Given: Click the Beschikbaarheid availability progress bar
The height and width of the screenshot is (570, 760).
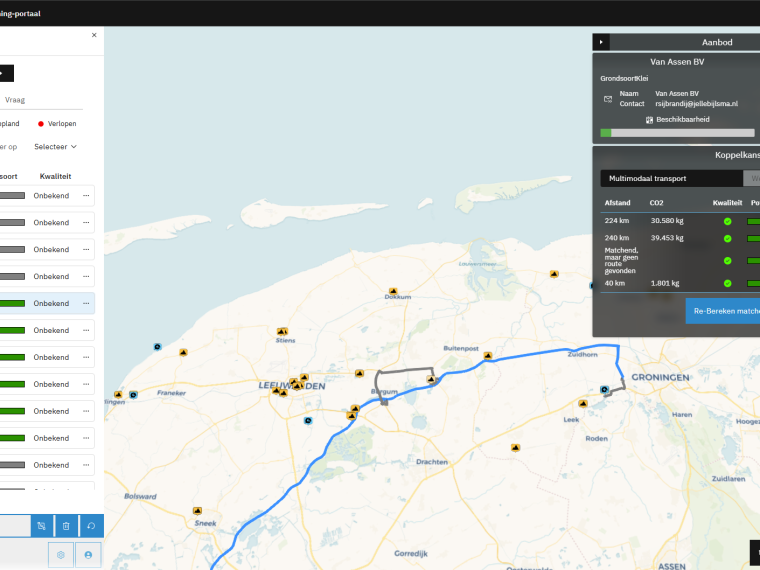Looking at the screenshot, I should click(677, 133).
